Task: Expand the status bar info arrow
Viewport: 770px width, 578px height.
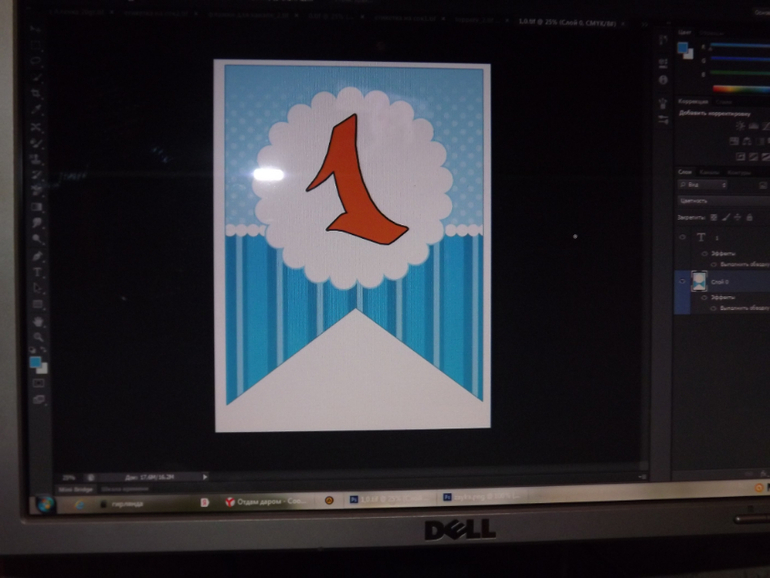Action: pyautogui.click(x=205, y=477)
